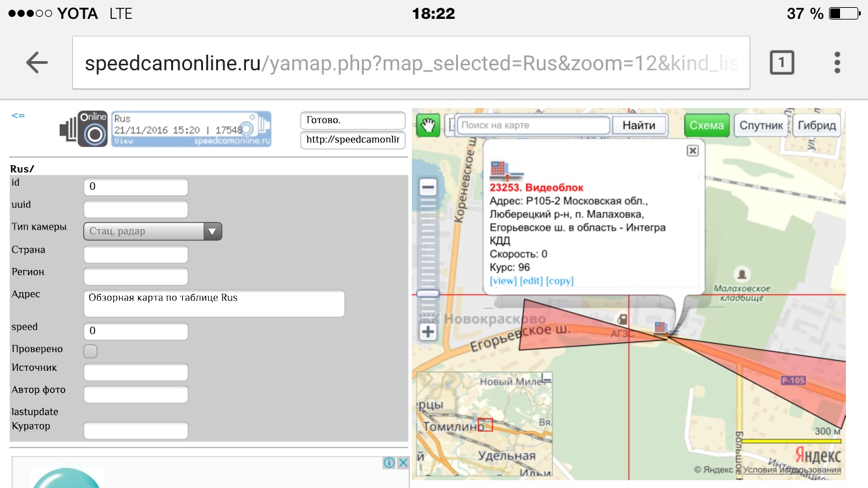The height and width of the screenshot is (488, 868).
Task: Open the "Тип камеры" dropdown
Action: [153, 231]
